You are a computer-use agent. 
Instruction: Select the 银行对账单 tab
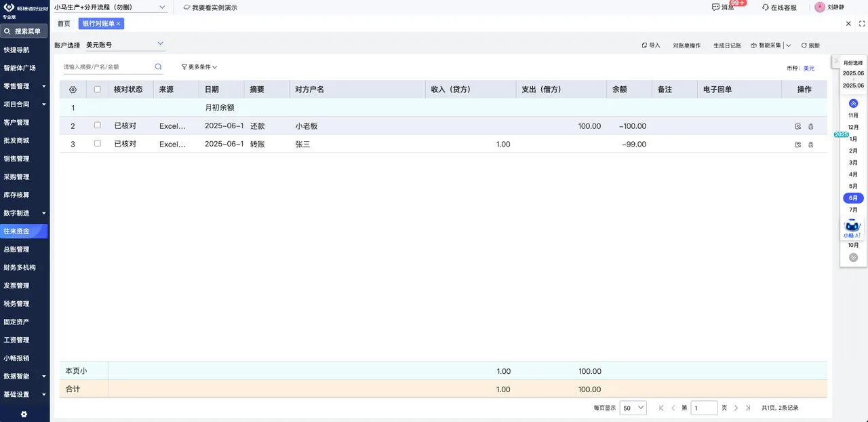coord(98,23)
